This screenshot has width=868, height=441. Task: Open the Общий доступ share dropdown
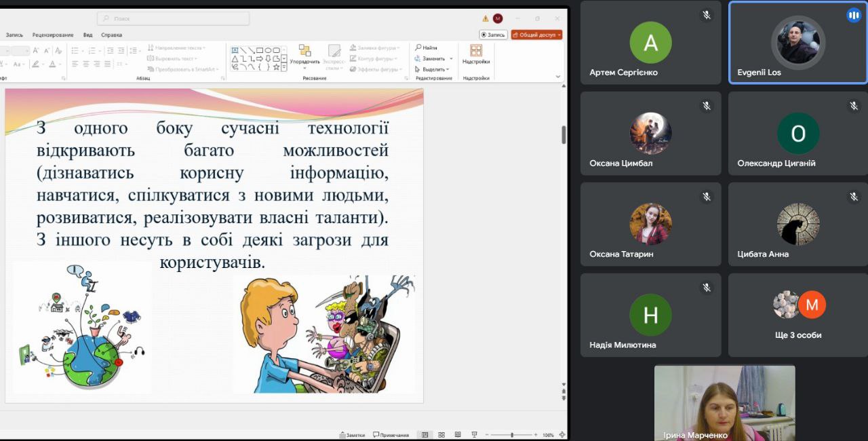[x=536, y=35]
